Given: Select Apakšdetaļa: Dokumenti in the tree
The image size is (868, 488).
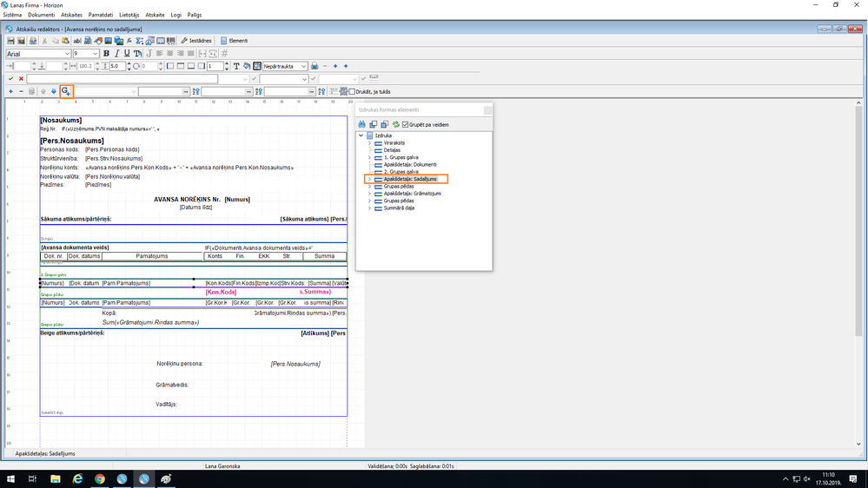Looking at the screenshot, I should coord(410,164).
